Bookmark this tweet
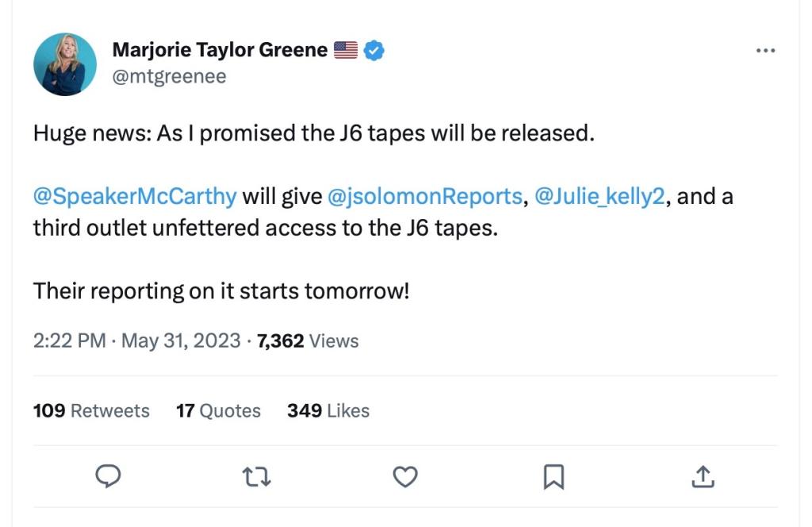812x527 pixels. (553, 476)
